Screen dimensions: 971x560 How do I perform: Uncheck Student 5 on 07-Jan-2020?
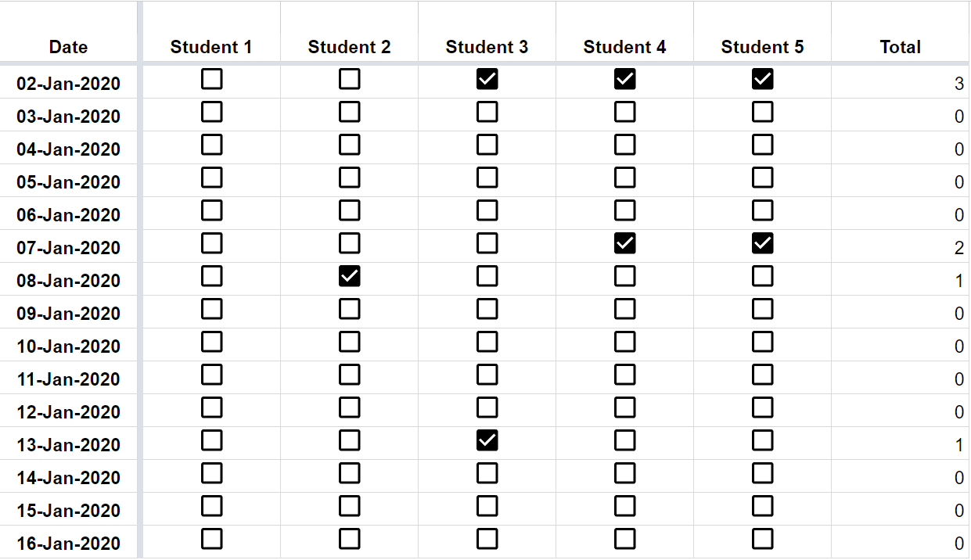click(x=762, y=243)
